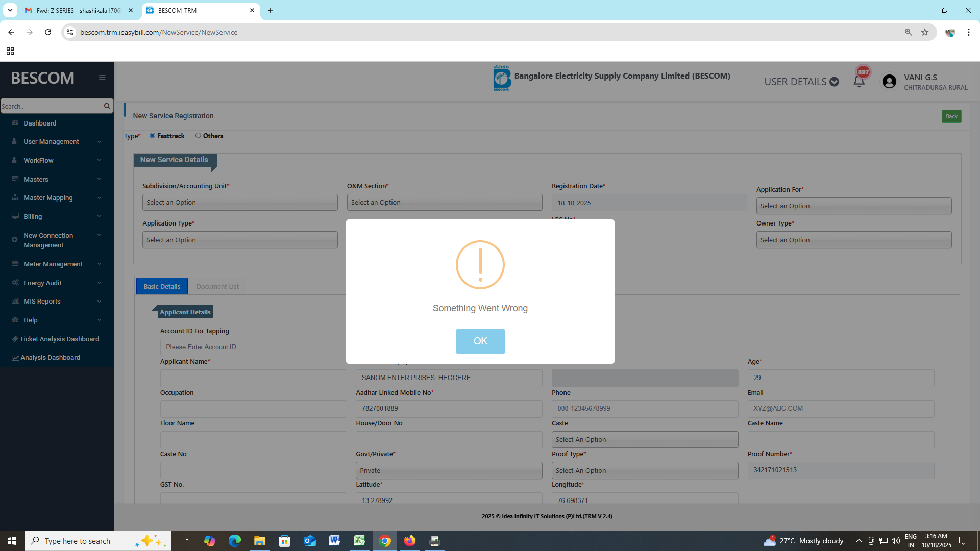This screenshot has width=980, height=551.
Task: Select the Fasttrack radio button
Action: coord(152,136)
